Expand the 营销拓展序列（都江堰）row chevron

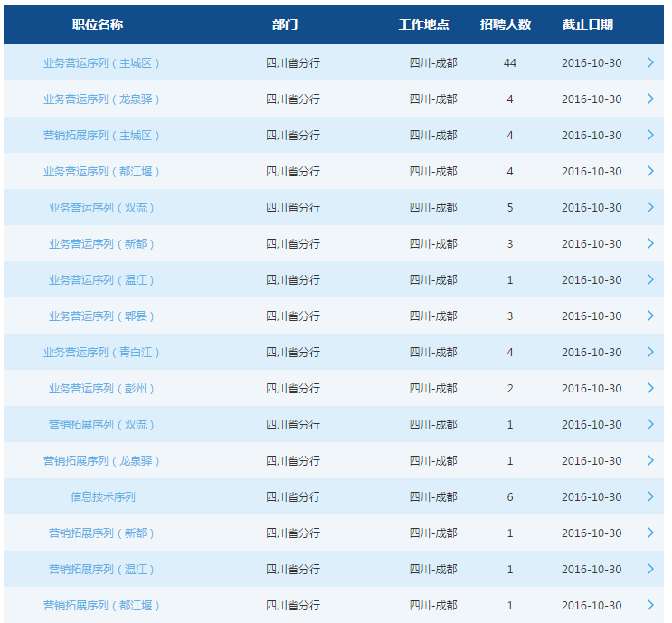(649, 605)
